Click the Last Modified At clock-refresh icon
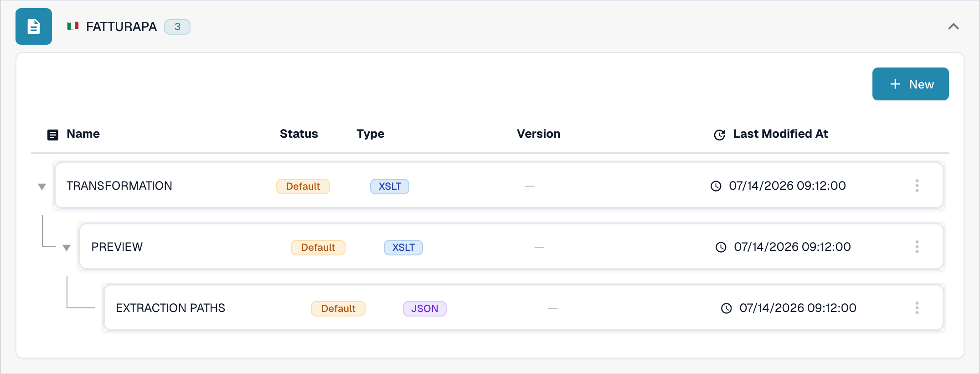This screenshot has width=980, height=374. [x=719, y=135]
